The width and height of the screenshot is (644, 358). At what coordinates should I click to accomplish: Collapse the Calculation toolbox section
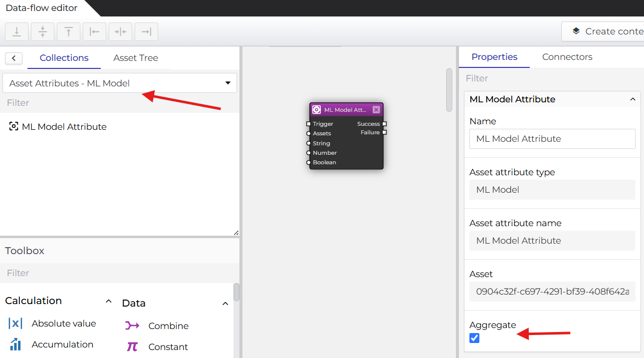[109, 301]
